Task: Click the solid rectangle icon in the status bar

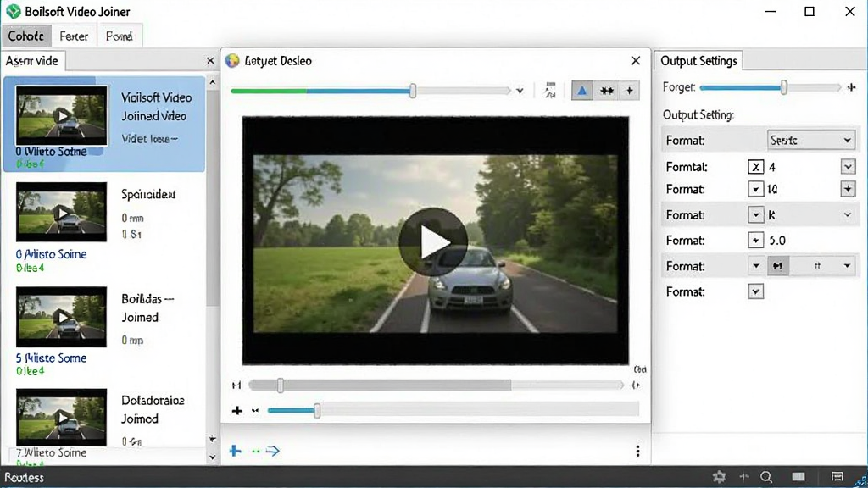Action: [798, 476]
